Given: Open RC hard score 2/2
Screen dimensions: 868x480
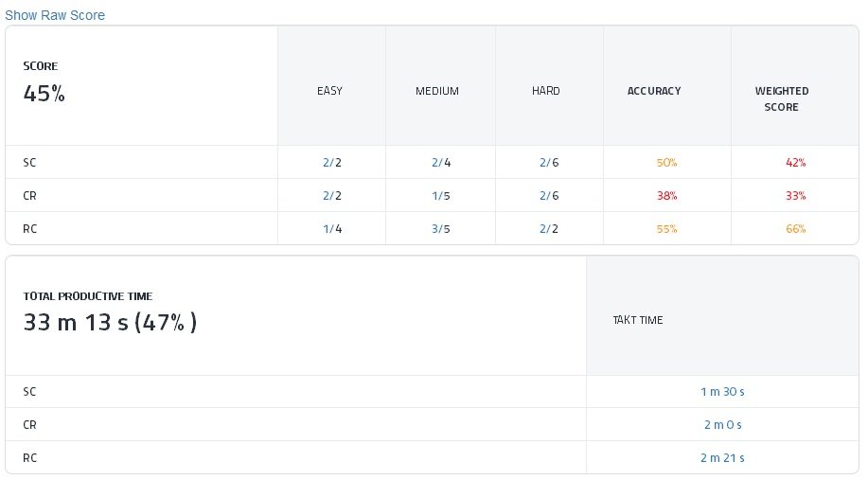Looking at the screenshot, I should [x=549, y=228].
